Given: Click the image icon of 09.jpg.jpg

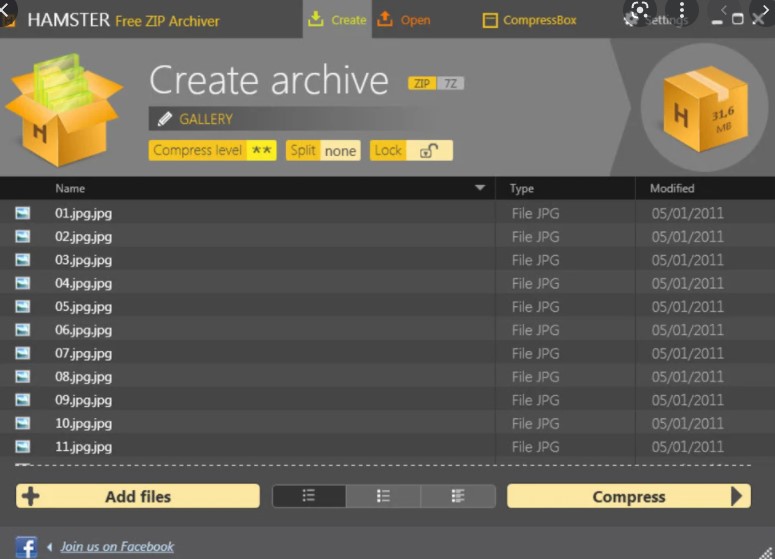Looking at the screenshot, I should click(x=22, y=399).
